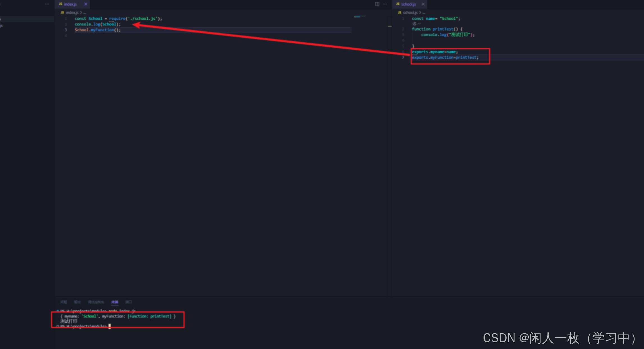Click school.js in the right breadcrumb
This screenshot has width=644, height=349.
[x=410, y=13]
